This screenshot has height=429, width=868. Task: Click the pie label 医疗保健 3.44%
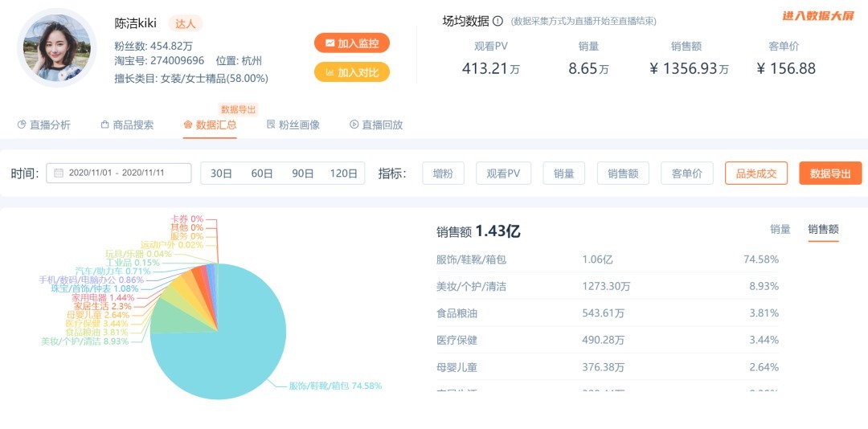pos(97,323)
